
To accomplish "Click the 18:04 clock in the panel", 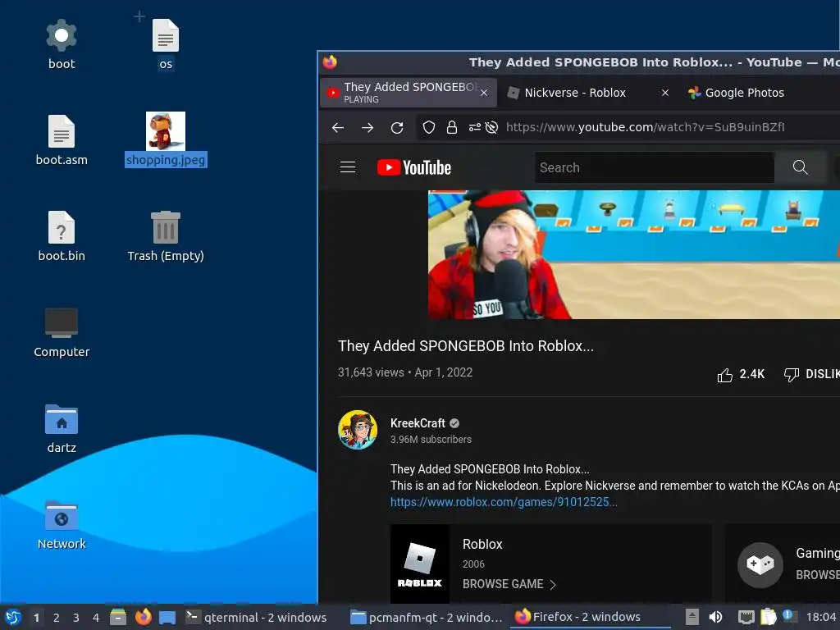I will pyautogui.click(x=820, y=618).
